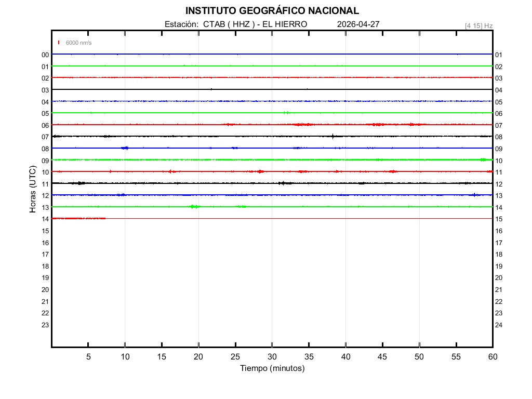Select the date 2026-04-27 in header
Image resolution: width=532 pixels, height=399 pixels.
coord(358,24)
